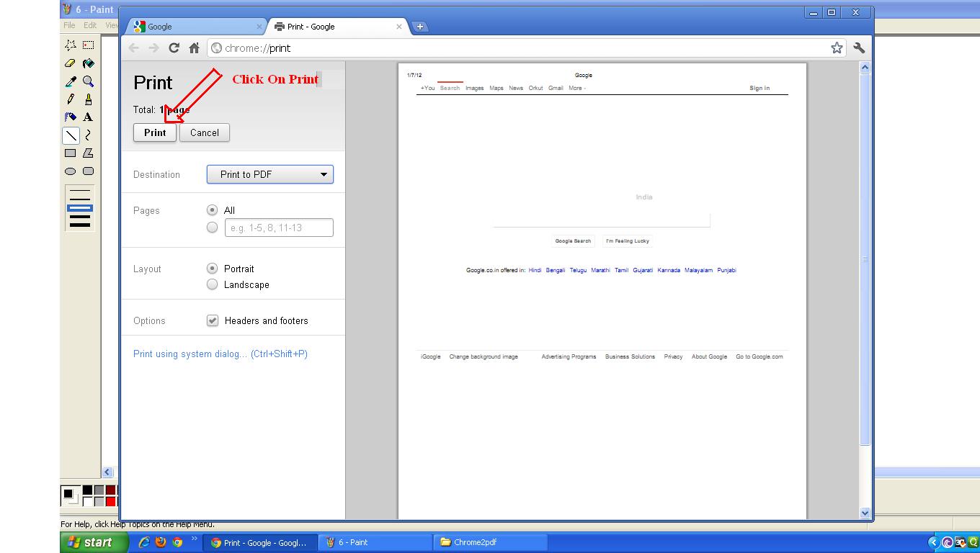Activate the Magnifier tool in Paint
Viewport: 980px width, 553px height.
click(x=88, y=81)
